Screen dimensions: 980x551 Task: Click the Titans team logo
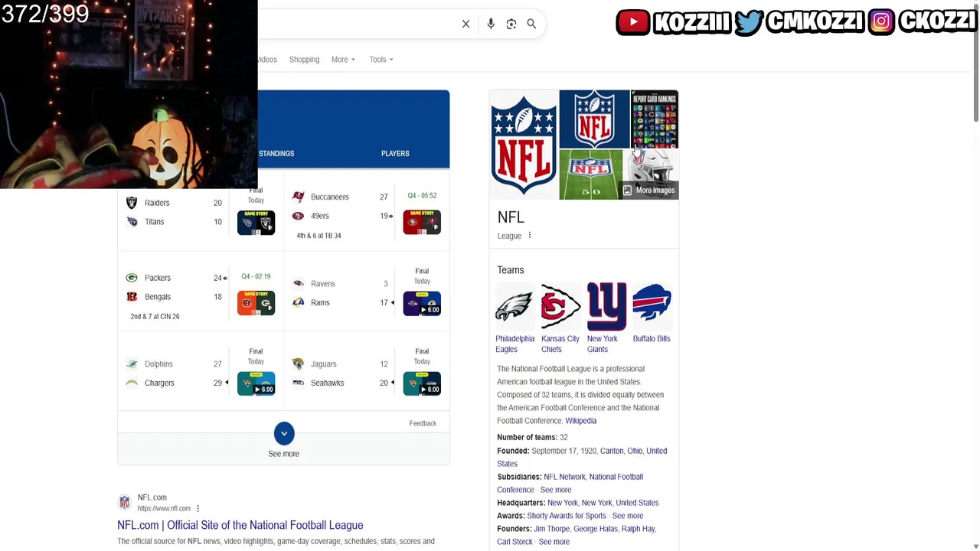tap(132, 222)
